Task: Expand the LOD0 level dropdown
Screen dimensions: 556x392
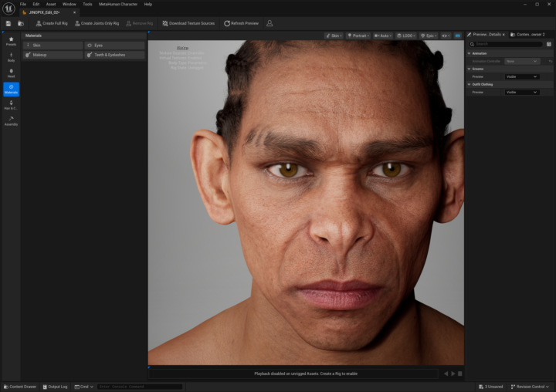Action: [405, 35]
